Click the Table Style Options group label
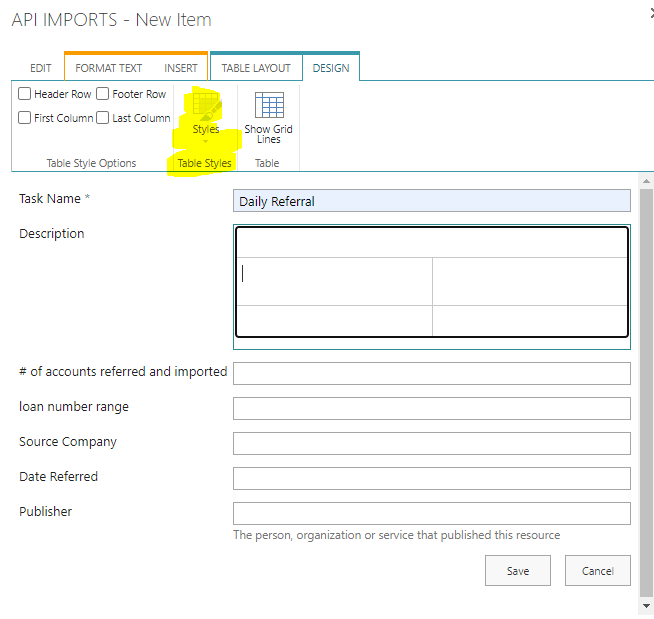The image size is (654, 619). 91,163
